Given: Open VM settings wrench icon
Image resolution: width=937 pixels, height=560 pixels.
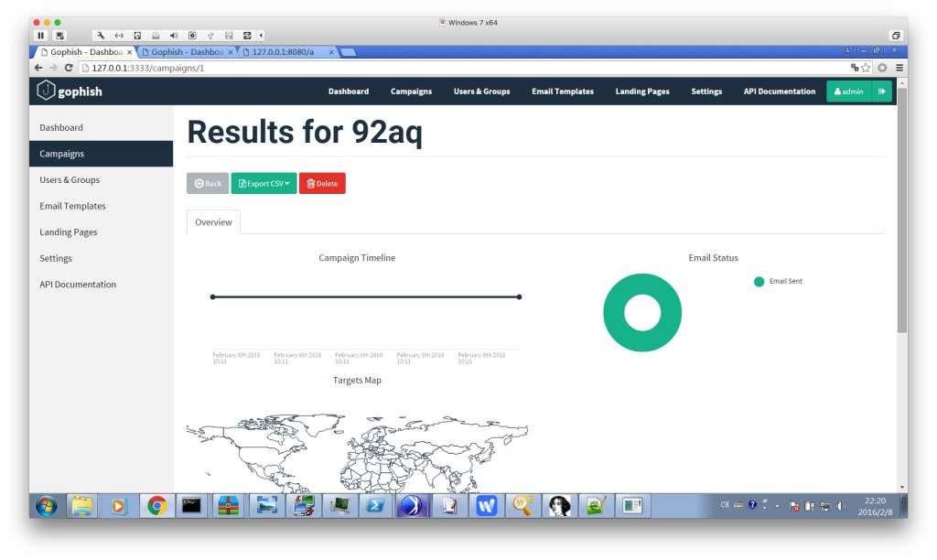Looking at the screenshot, I should click(100, 36).
